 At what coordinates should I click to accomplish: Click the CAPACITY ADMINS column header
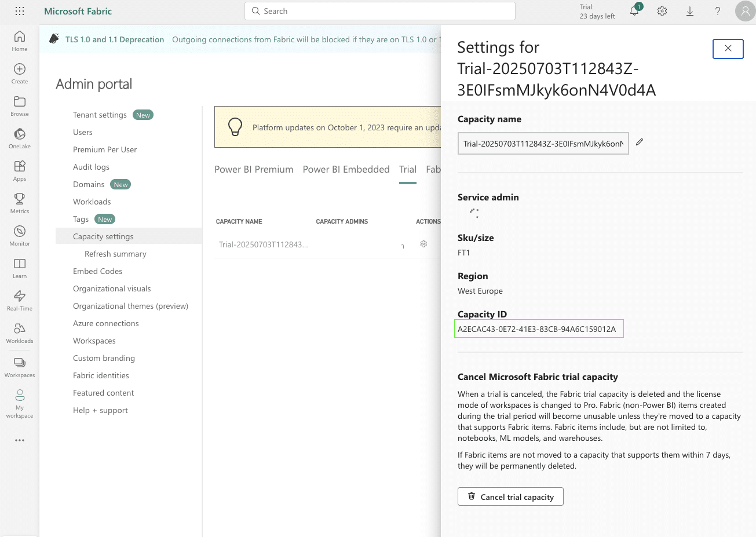[342, 221]
